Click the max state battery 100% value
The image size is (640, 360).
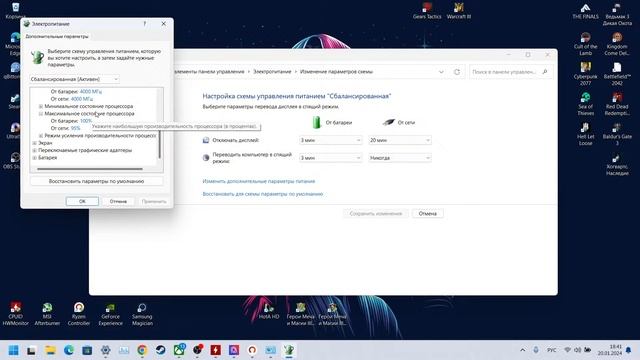coord(86,121)
